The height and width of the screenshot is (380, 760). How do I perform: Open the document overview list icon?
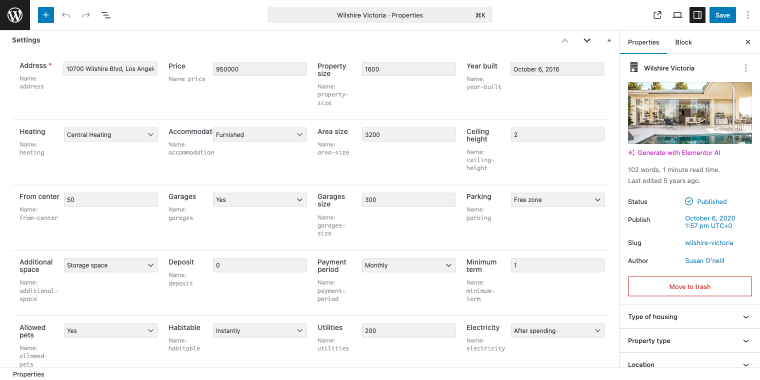(106, 15)
